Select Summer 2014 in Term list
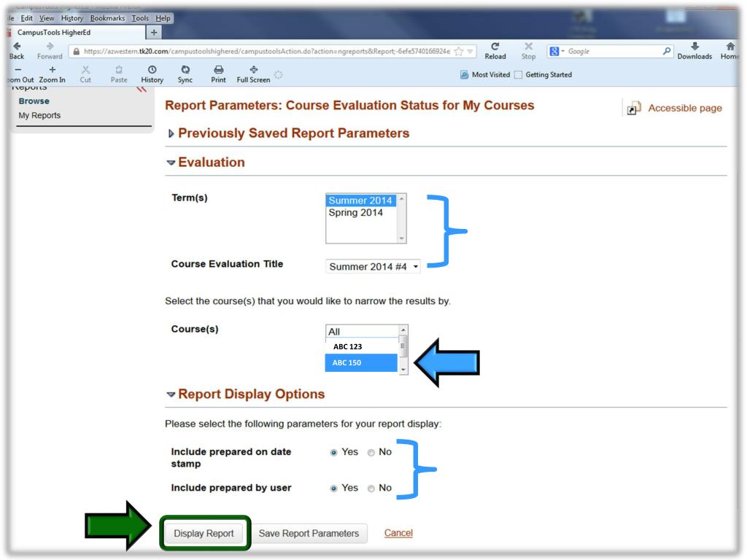The image size is (747, 560). tap(360, 201)
